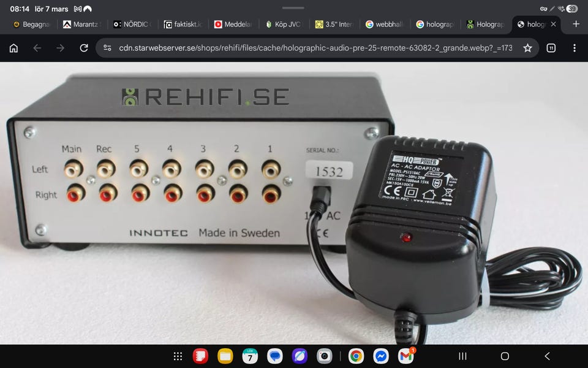Switch to the Köp JVC tab
588x368 pixels.
284,25
